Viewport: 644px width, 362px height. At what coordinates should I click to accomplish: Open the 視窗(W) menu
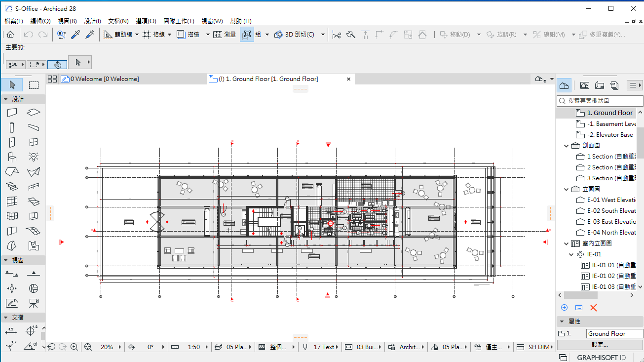pos(212,21)
